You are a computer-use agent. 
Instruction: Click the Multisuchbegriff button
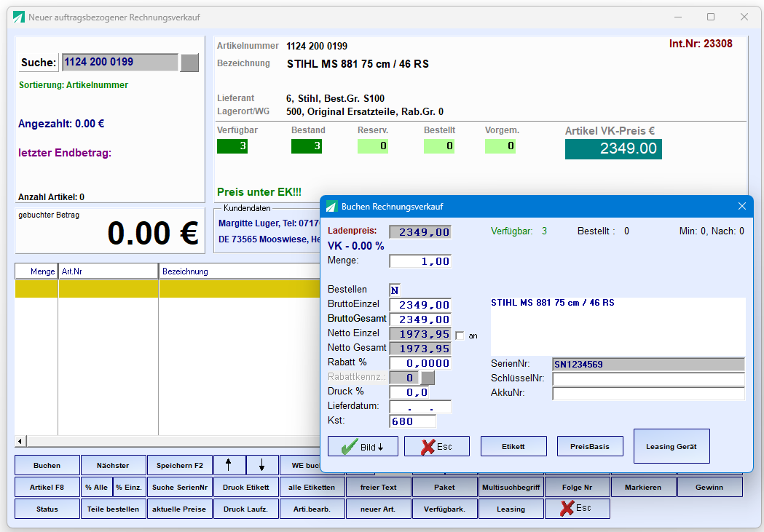tap(511, 487)
